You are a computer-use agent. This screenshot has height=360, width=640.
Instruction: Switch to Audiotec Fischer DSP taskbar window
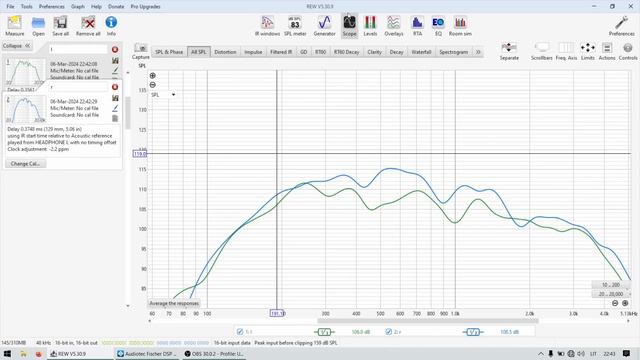[x=147, y=353]
